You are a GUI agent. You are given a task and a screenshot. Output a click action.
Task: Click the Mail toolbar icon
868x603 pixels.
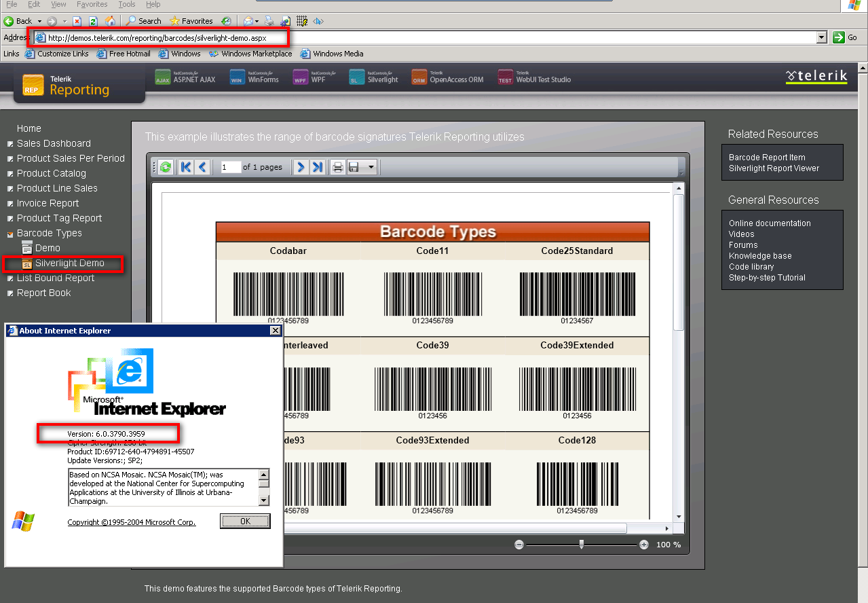click(248, 21)
